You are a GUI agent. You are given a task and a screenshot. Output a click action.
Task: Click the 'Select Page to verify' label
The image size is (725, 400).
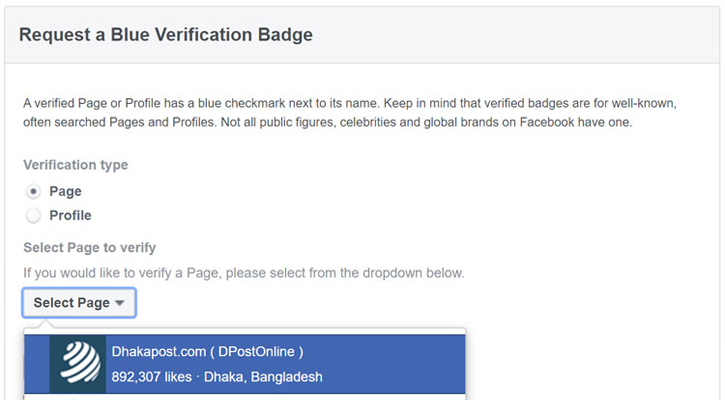[x=89, y=247]
